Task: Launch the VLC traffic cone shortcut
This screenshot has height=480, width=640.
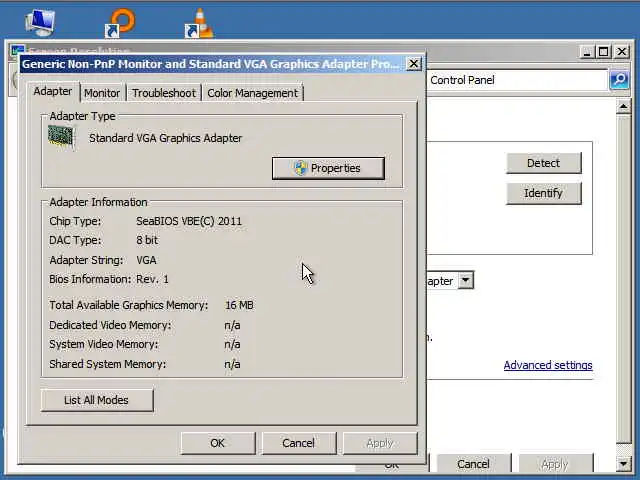Action: pos(199,24)
